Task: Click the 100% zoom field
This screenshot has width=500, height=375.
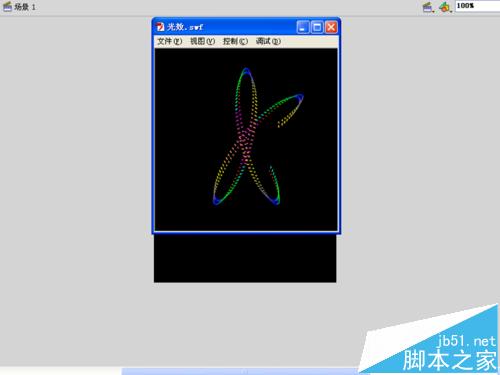Action: pos(477,6)
